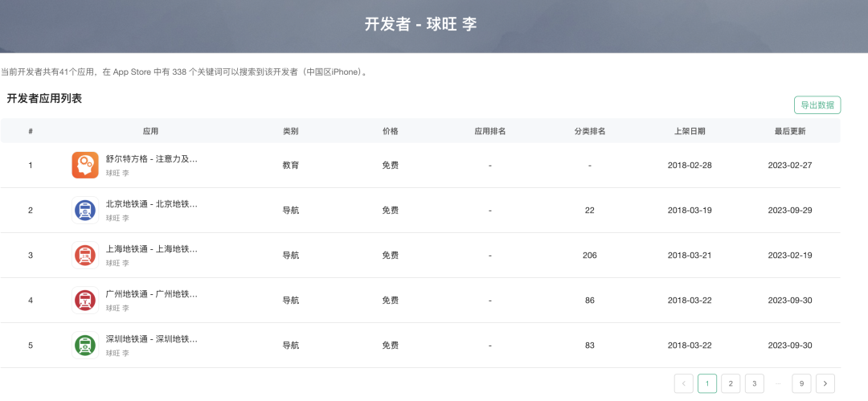Click release date 2018-03-21
This screenshot has height=401, width=868.
pos(690,256)
